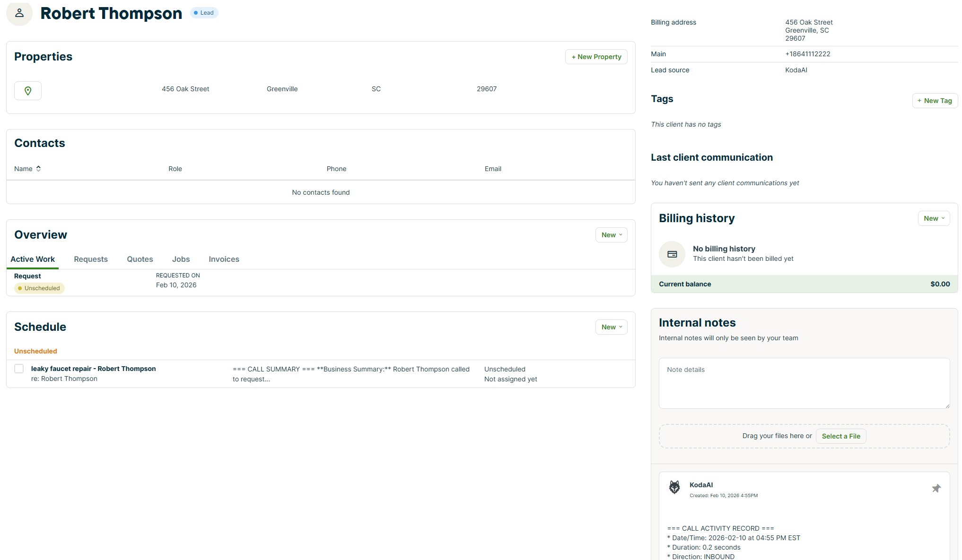Add a tag with New Tag button
This screenshot has width=962, height=560.
coord(935,100)
